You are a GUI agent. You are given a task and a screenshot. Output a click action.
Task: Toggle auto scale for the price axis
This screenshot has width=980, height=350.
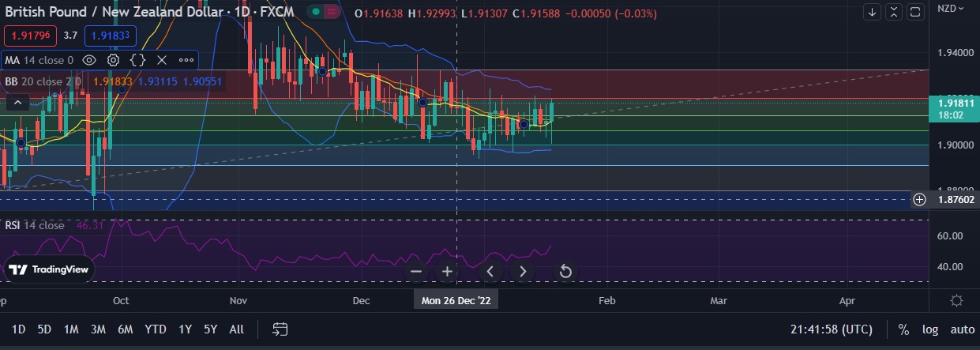[961, 329]
